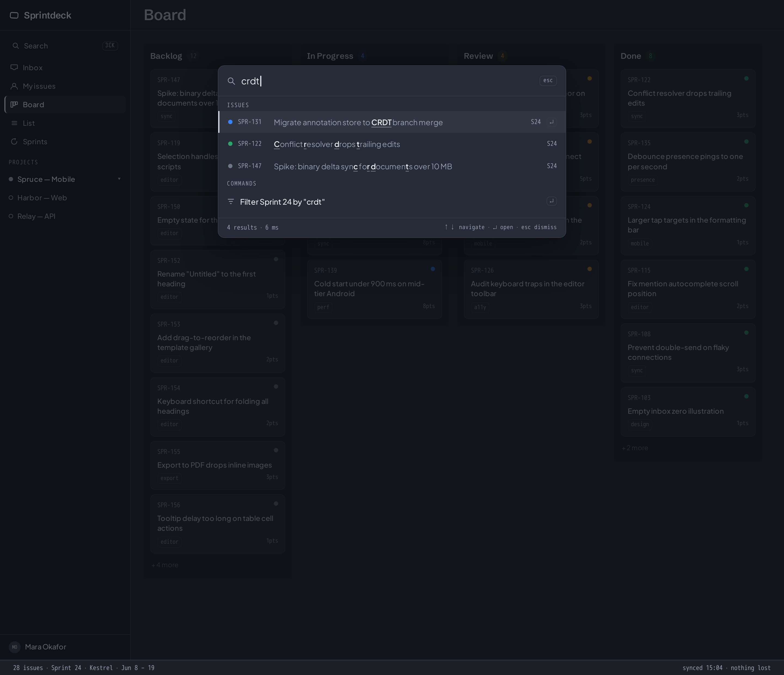Image resolution: width=784 pixels, height=675 pixels.
Task: Open card SPR-152 Rename Untitled to first heading
Action: pos(218,279)
